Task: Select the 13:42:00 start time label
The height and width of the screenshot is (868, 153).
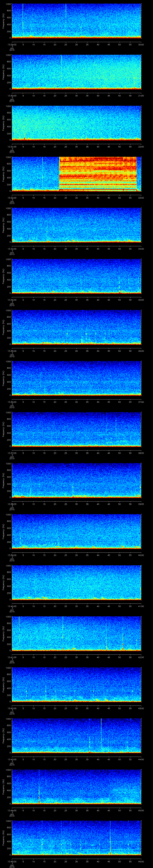Action: (12, 708)
